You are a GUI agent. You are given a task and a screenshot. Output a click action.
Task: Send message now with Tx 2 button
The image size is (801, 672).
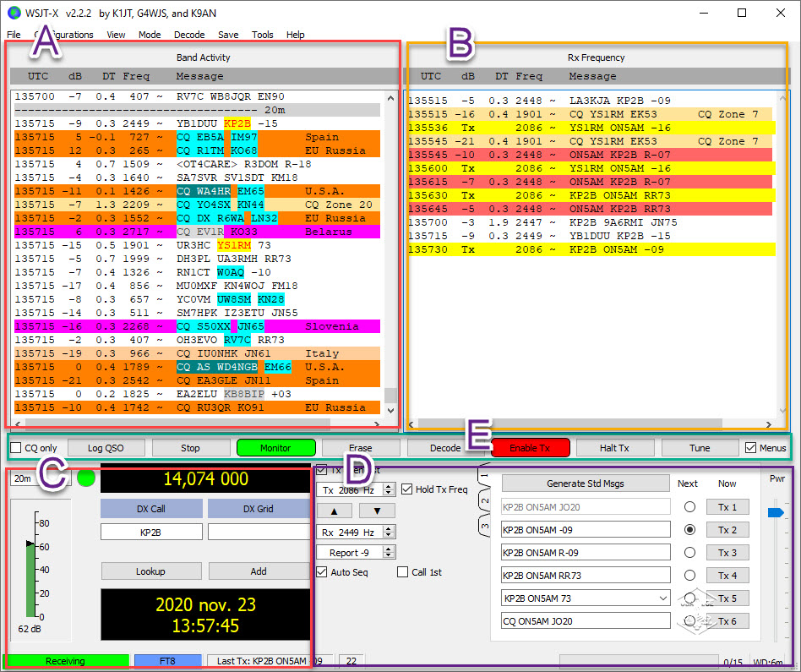coord(727,529)
